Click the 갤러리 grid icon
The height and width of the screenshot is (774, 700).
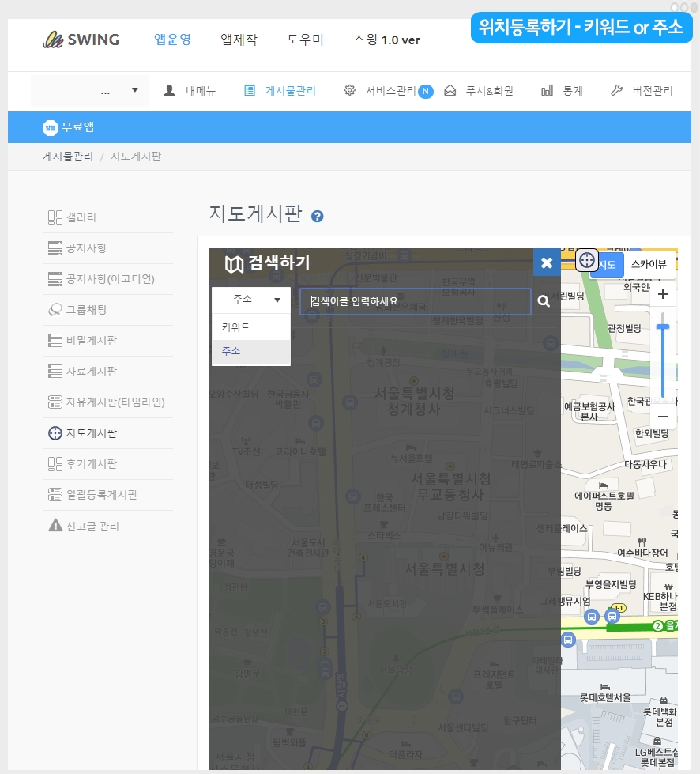pos(55,217)
